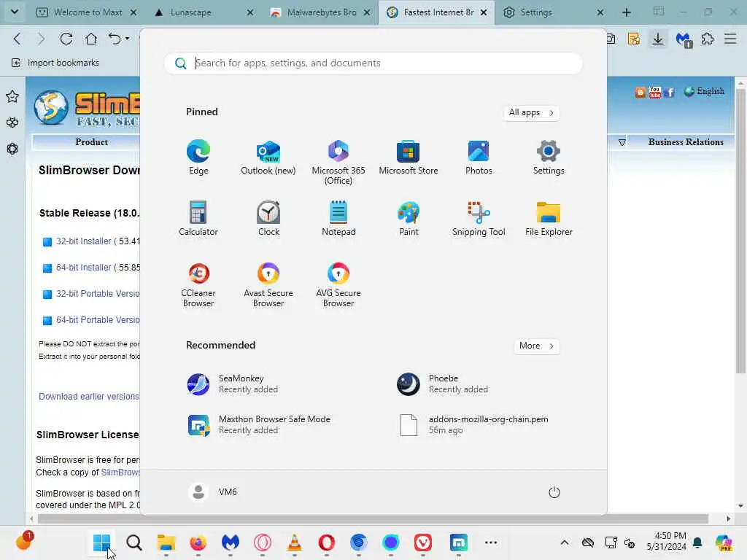
Task: Download the 32-bit Portable Version
Action: tap(97, 294)
